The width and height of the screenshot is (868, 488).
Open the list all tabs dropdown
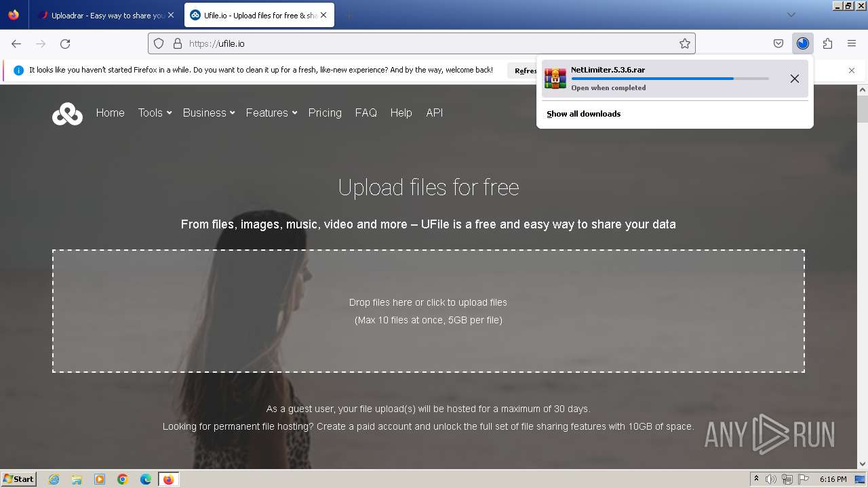[x=791, y=15]
